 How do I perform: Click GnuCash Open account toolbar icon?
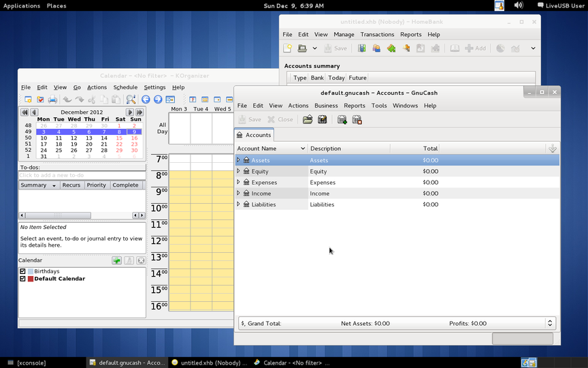pyautogui.click(x=308, y=119)
